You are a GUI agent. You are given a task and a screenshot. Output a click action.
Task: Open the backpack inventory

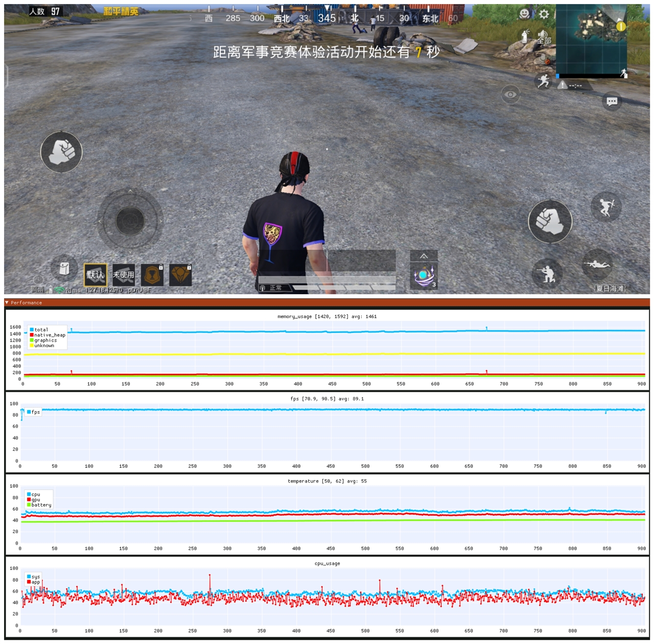coord(64,268)
